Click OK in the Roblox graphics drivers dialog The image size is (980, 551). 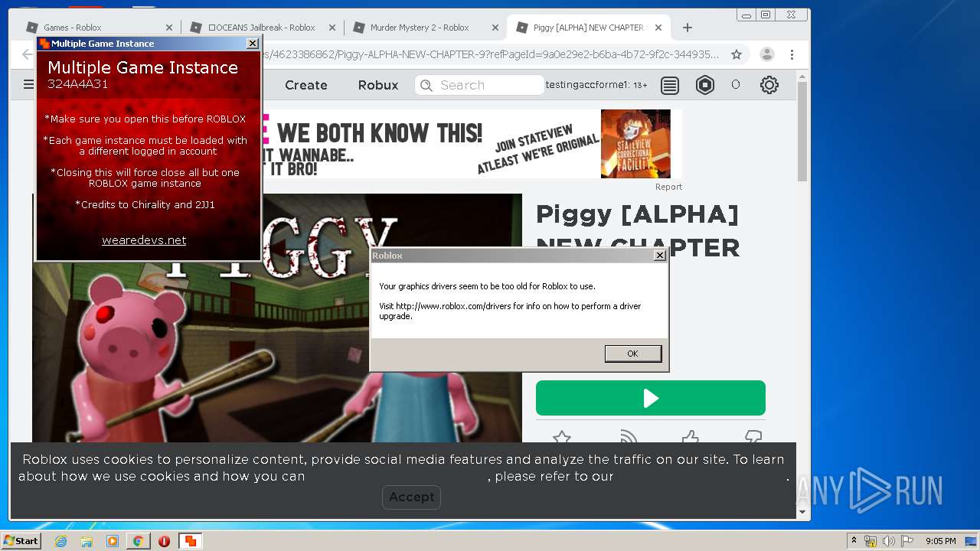click(x=632, y=354)
